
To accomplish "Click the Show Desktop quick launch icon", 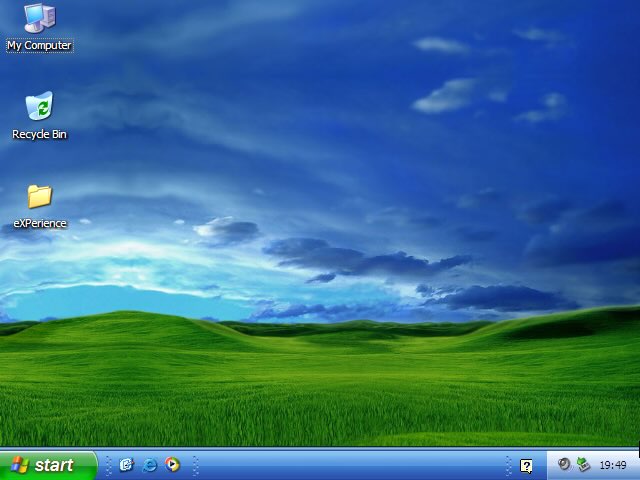I will point(126,464).
